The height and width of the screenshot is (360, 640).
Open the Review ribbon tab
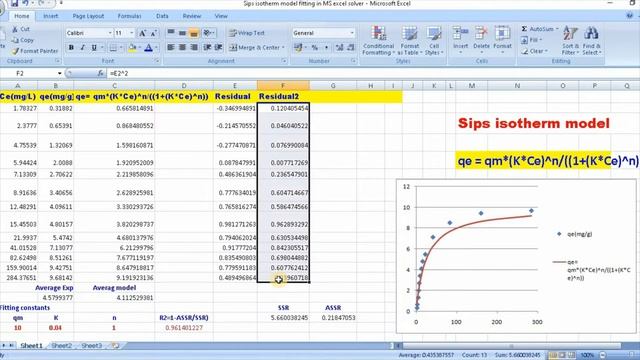[x=192, y=16]
